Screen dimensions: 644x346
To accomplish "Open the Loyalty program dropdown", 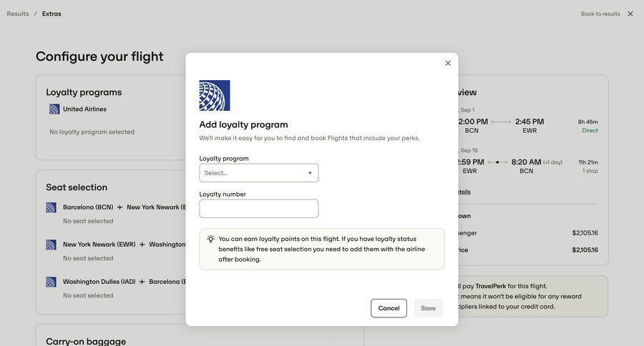I will tap(259, 173).
